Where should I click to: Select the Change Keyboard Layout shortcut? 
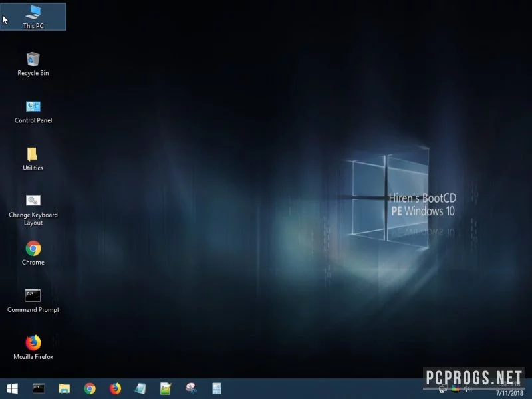click(x=33, y=210)
